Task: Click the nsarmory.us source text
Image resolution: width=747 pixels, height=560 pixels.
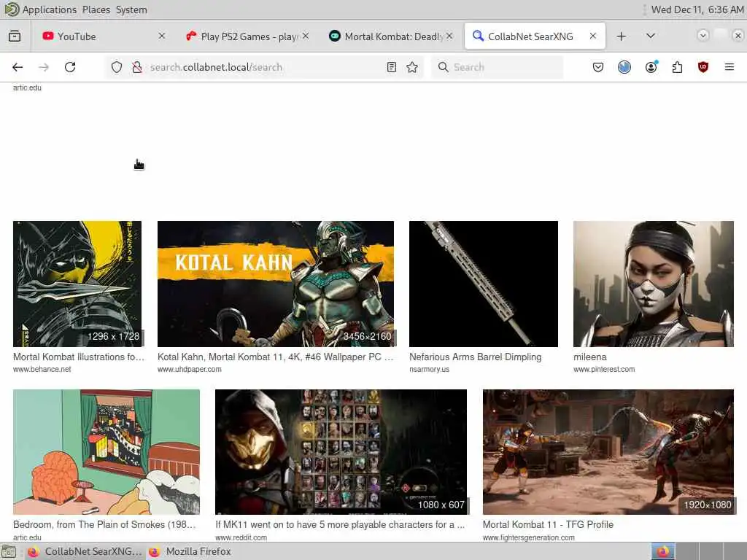Action: 429,369
